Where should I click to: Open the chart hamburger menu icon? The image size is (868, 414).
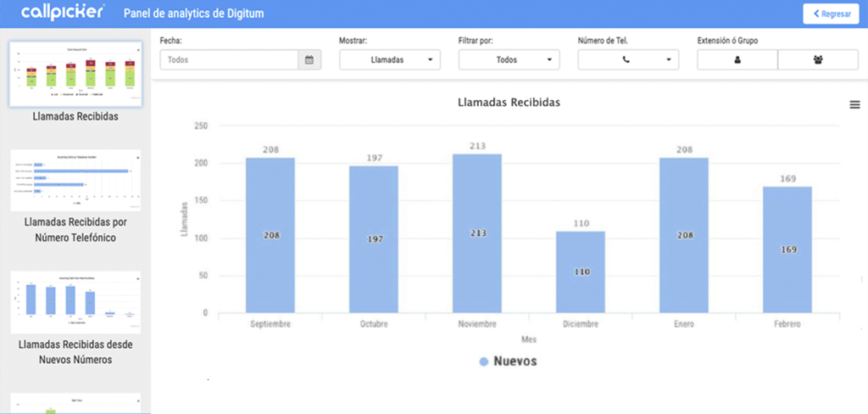coord(854,103)
